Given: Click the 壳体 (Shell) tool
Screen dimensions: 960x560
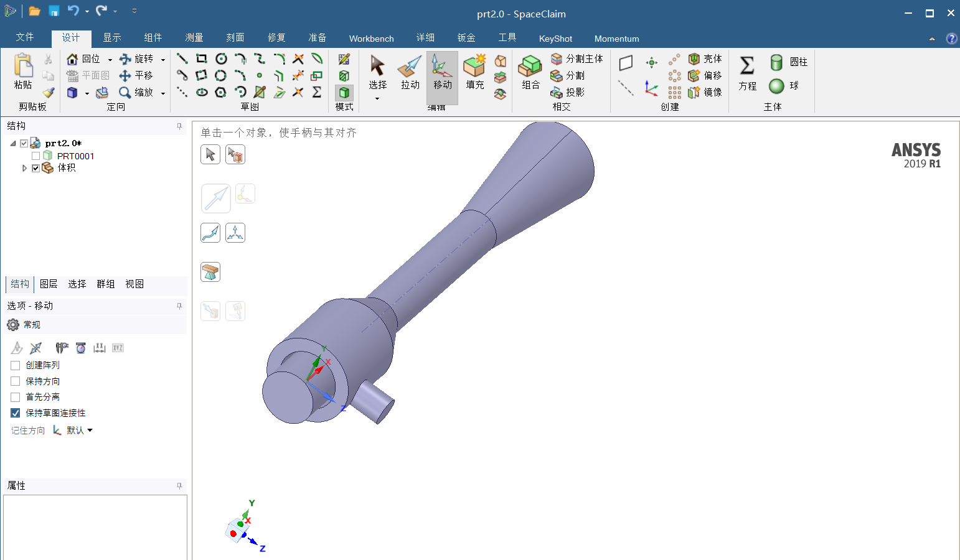Looking at the screenshot, I should (x=705, y=58).
